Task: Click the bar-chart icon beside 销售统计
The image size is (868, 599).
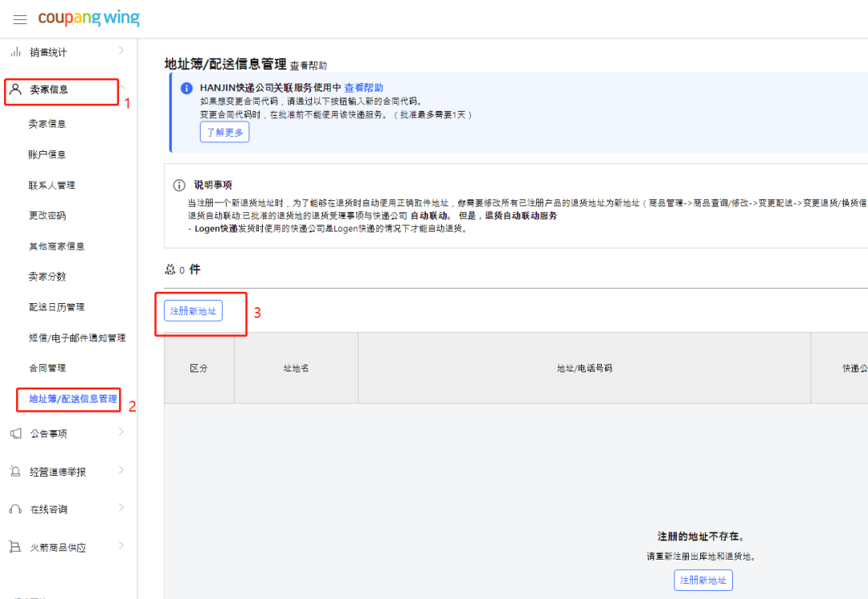Action: coord(16,51)
